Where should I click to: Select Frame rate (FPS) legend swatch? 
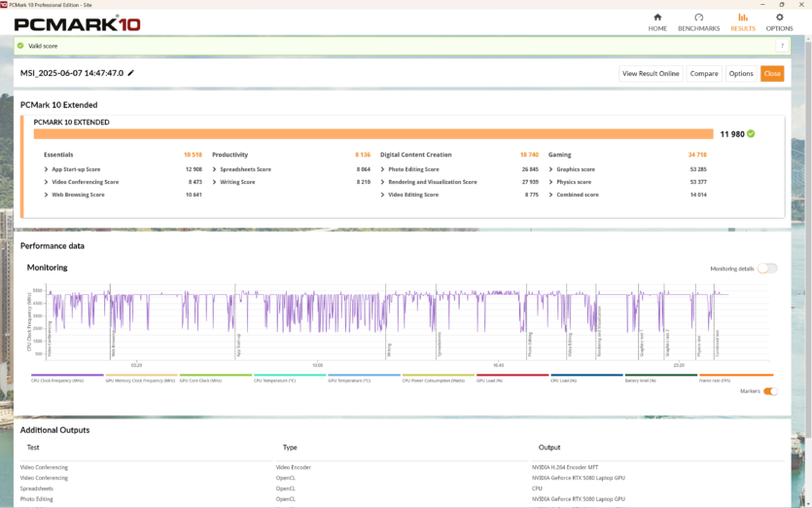point(736,375)
